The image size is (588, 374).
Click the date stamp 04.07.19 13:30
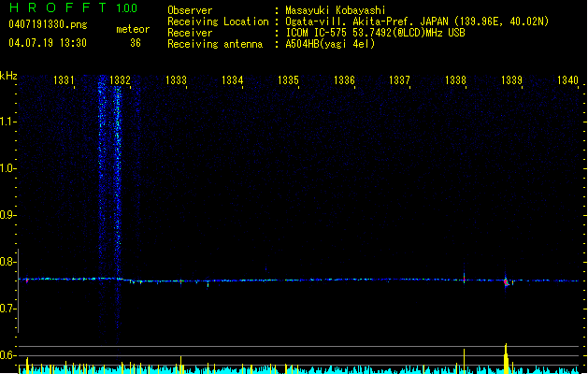(x=48, y=43)
